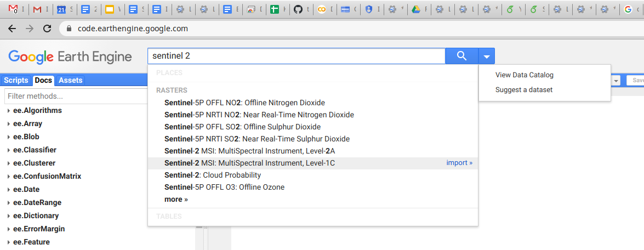The height and width of the screenshot is (250, 644).
Task: Click the browser forward arrow
Action: (30, 29)
